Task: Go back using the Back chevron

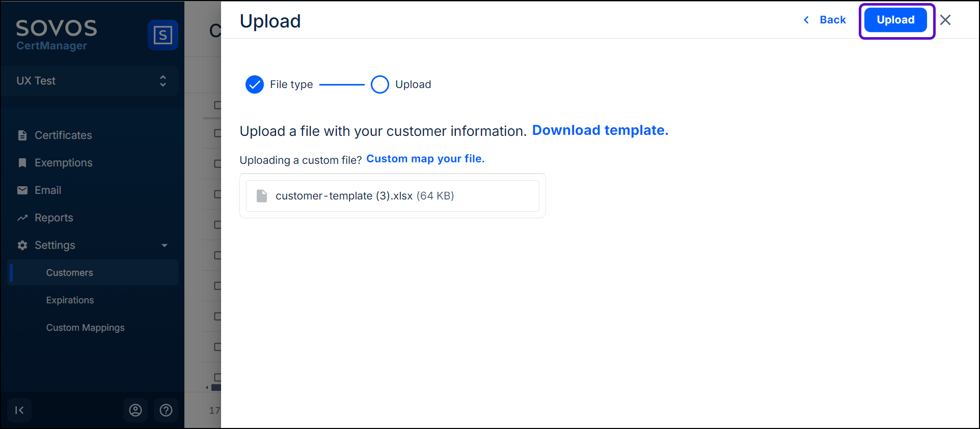Action: 806,20
